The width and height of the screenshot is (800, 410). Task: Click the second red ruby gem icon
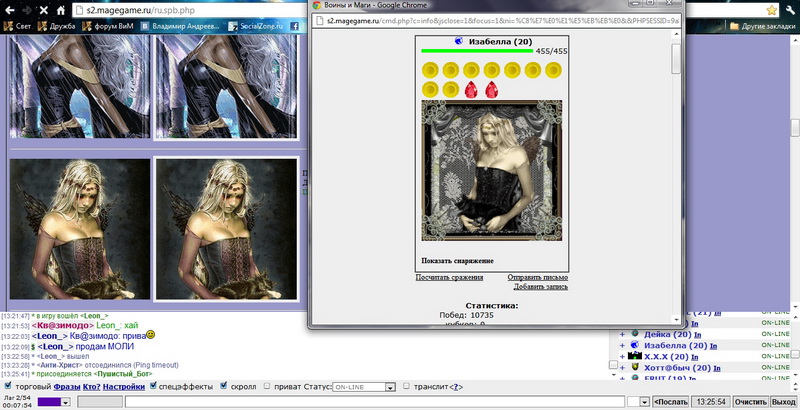pos(491,89)
